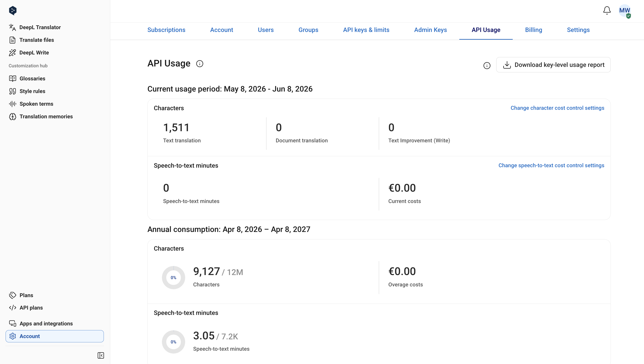Click the DeepL logo icon
The width and height of the screenshot is (644, 364).
point(13,11)
